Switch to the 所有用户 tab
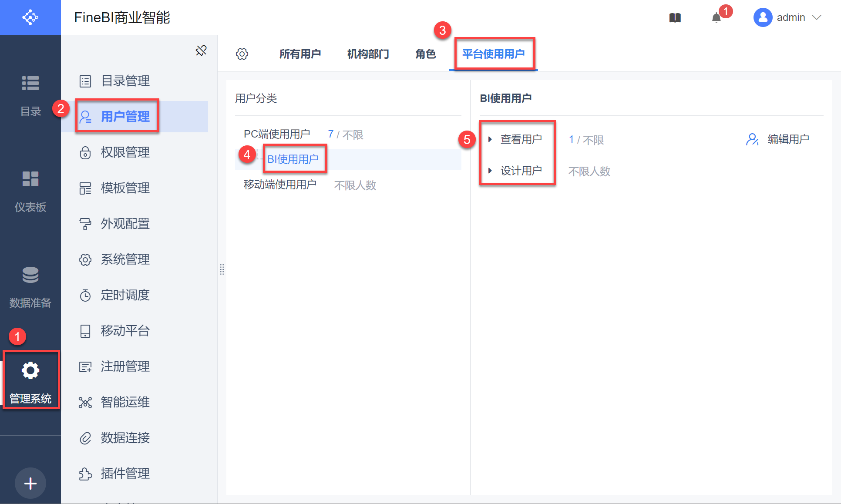Viewport: 841px width, 504px height. pos(300,54)
